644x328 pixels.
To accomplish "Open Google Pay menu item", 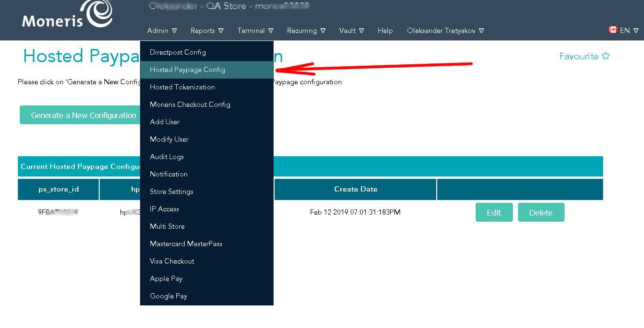I will [207, 296].
